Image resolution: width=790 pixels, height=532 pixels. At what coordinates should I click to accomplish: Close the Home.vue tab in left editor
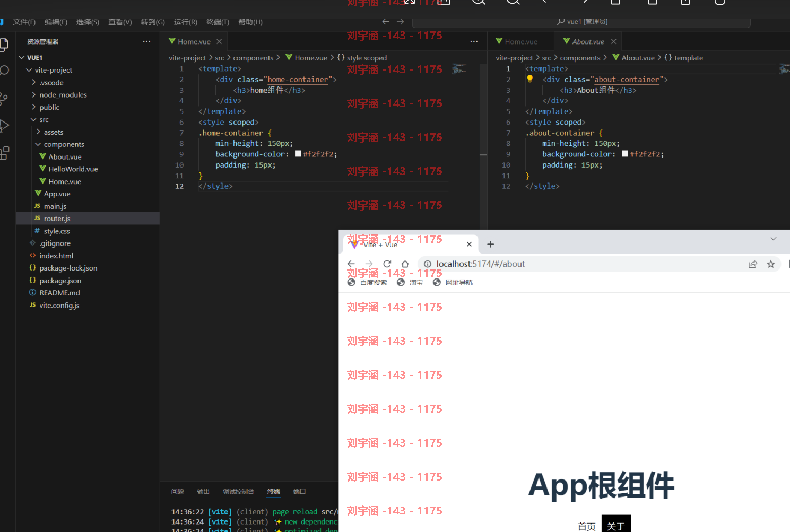pyautogui.click(x=219, y=41)
